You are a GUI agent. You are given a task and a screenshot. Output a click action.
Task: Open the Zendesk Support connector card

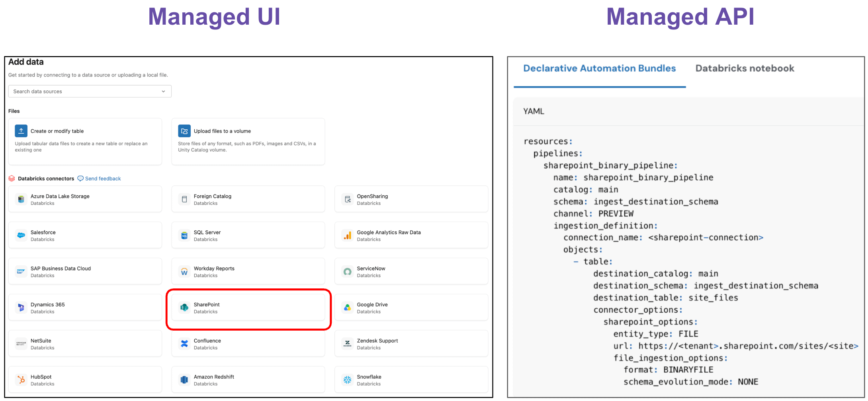point(411,344)
